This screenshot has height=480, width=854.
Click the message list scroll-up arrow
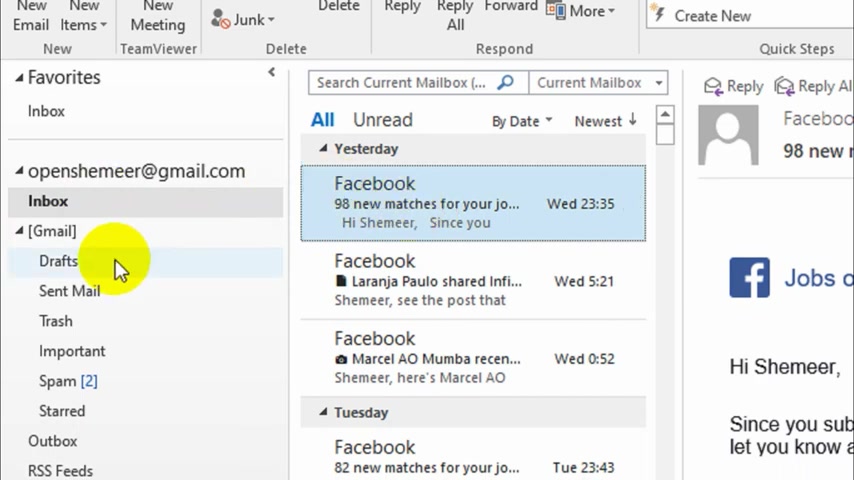pos(665,114)
